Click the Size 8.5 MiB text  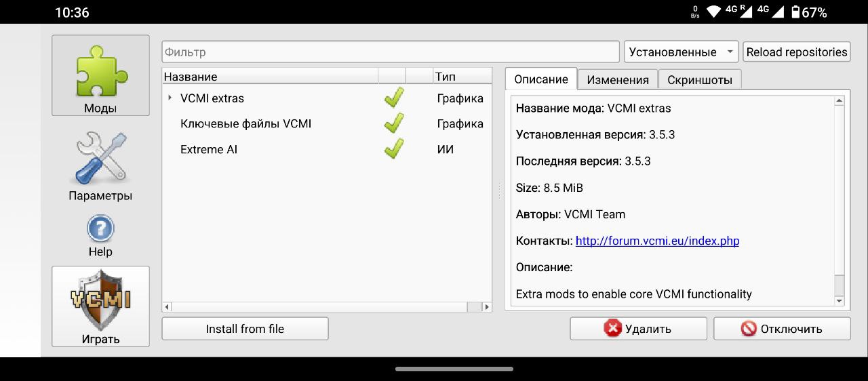point(549,188)
